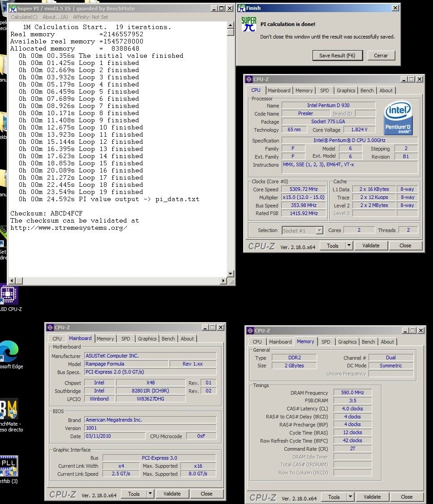Switch to Mainboard tab in CPU window
433x504 pixels.
click(279, 90)
